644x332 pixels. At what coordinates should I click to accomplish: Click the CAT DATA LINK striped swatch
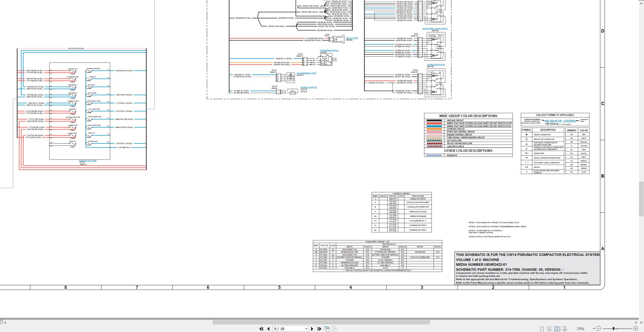pyautogui.click(x=434, y=141)
